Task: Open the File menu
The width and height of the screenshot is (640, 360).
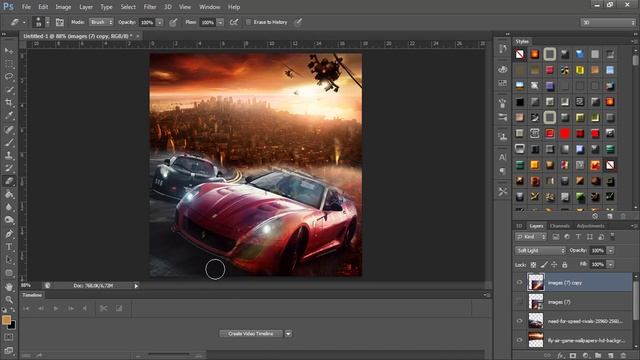Action: point(26,7)
